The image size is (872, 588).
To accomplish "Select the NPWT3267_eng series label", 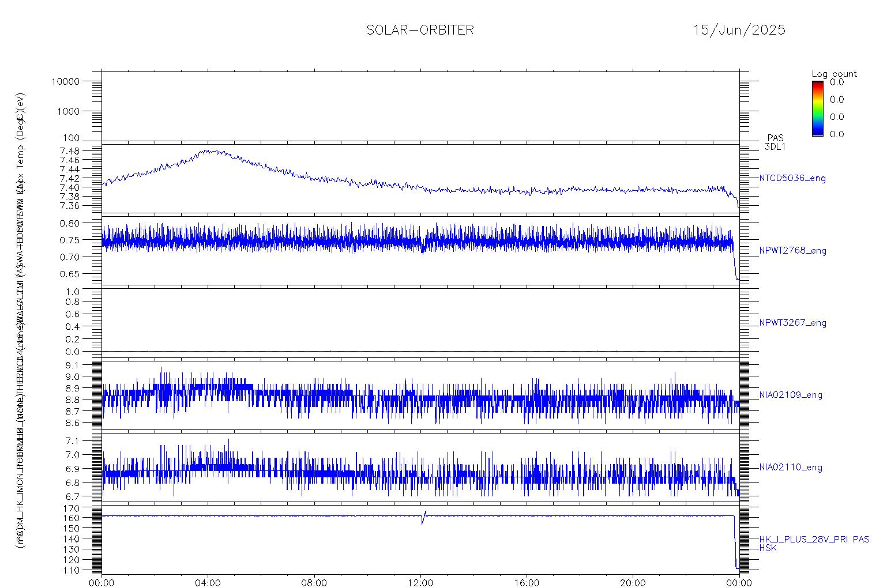I will point(792,323).
